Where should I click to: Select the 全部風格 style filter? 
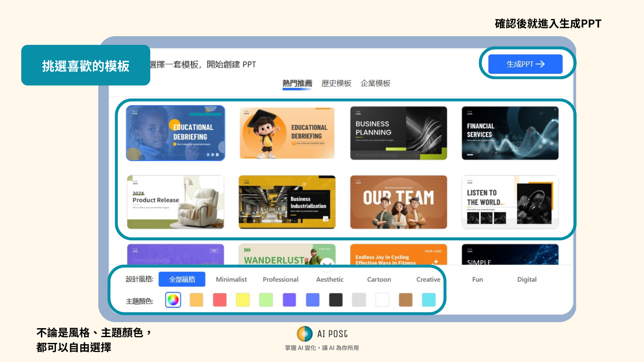coord(182,279)
